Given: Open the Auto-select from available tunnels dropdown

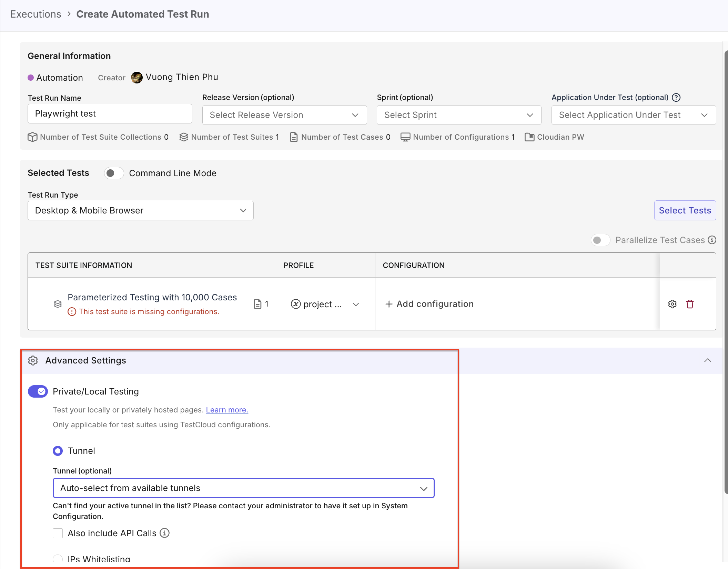Looking at the screenshot, I should point(243,488).
